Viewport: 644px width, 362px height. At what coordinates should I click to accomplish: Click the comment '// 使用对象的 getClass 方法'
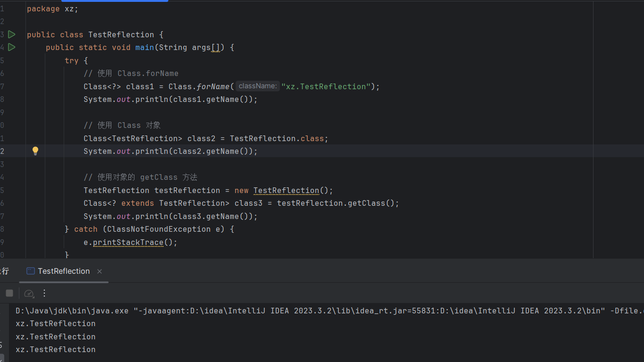(x=141, y=177)
